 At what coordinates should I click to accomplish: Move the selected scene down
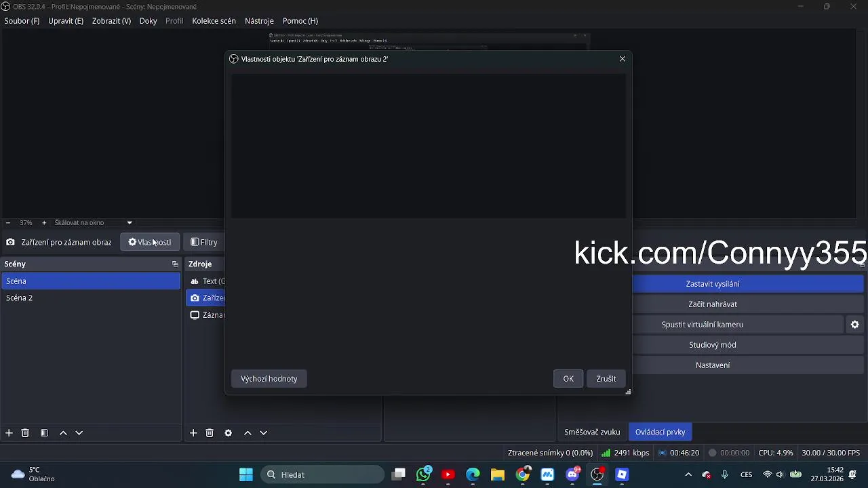[x=79, y=433]
